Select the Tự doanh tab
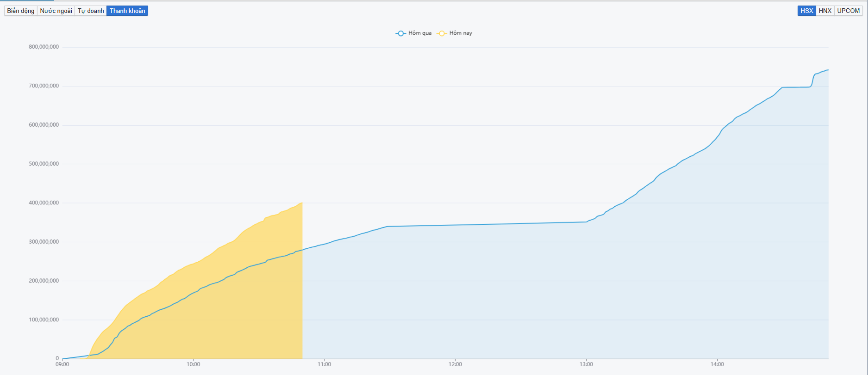868x375 pixels. (91, 11)
